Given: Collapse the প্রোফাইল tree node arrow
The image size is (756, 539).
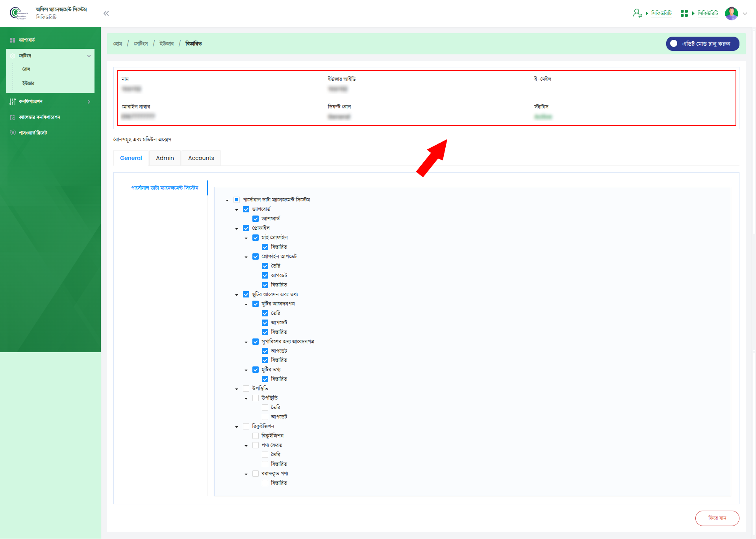Looking at the screenshot, I should pyautogui.click(x=237, y=229).
